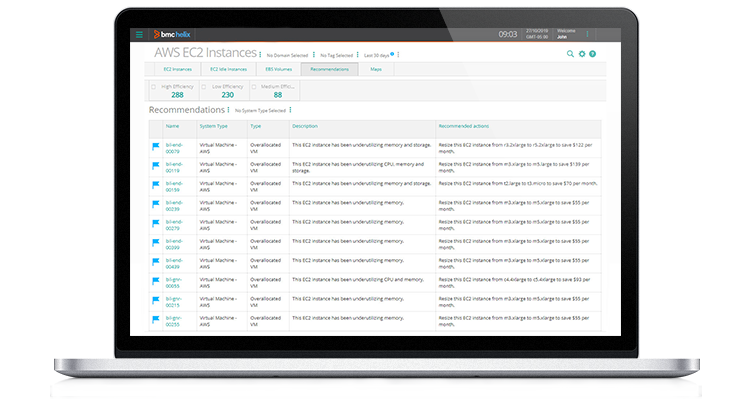Click the flag icon for bil-gnr-00255
Viewport: 750px width, 400px height.
pyautogui.click(x=155, y=321)
